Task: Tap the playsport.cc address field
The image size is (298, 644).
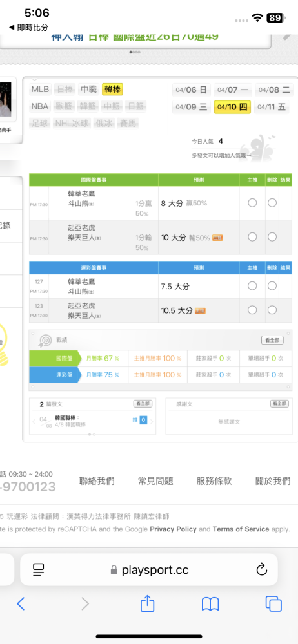Action: pos(149,569)
